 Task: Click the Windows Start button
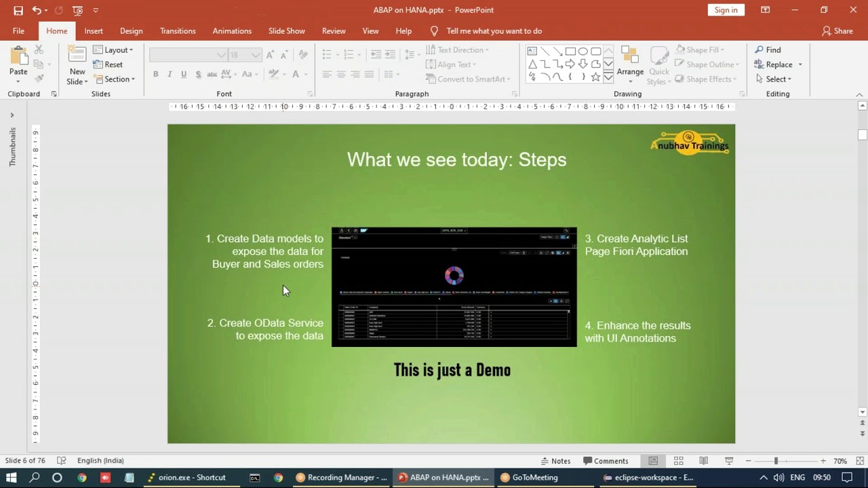(x=12, y=477)
